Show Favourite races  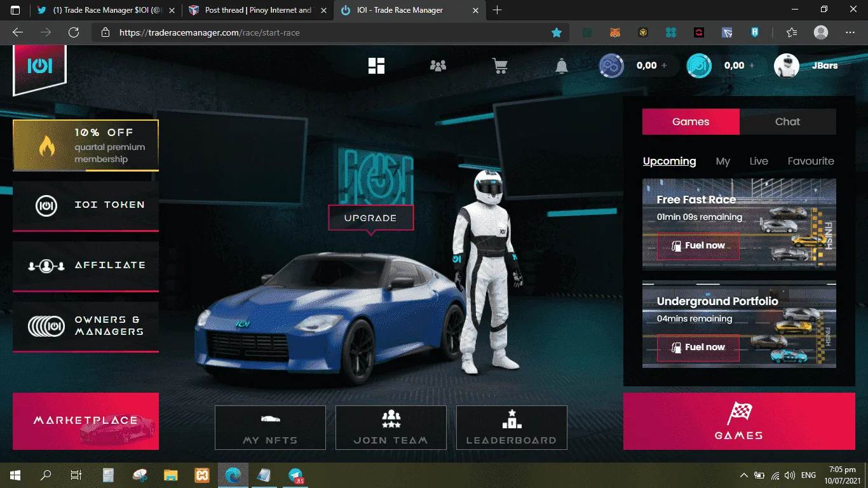tap(811, 161)
